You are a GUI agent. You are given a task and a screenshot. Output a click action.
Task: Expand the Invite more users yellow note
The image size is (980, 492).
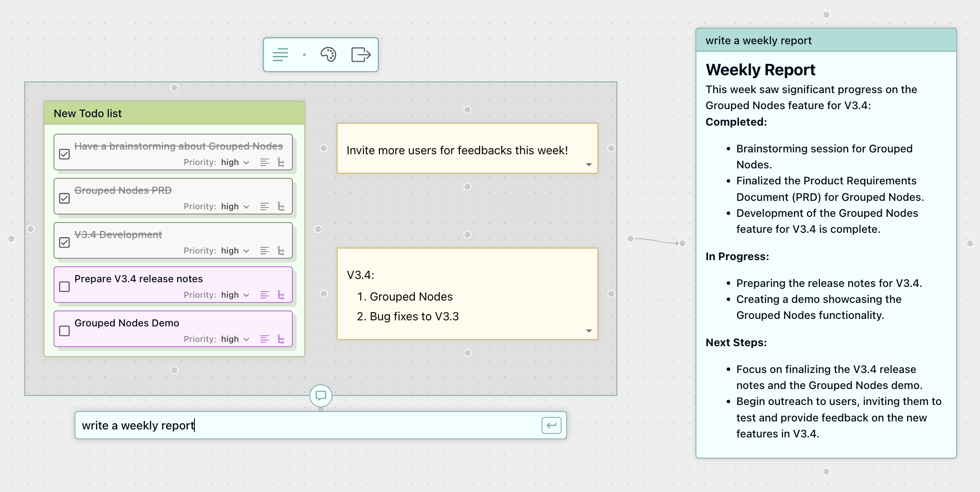[588, 165]
